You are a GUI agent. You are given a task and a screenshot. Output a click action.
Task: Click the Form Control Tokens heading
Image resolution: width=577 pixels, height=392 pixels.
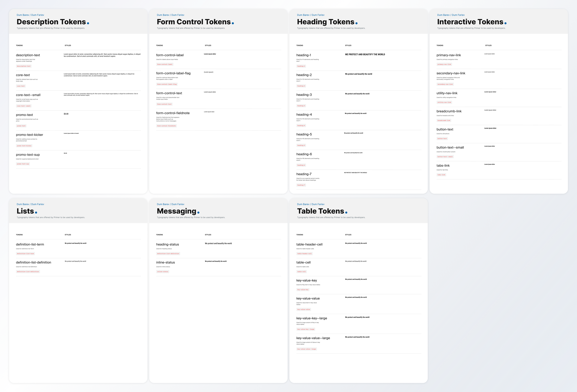pyautogui.click(x=193, y=22)
